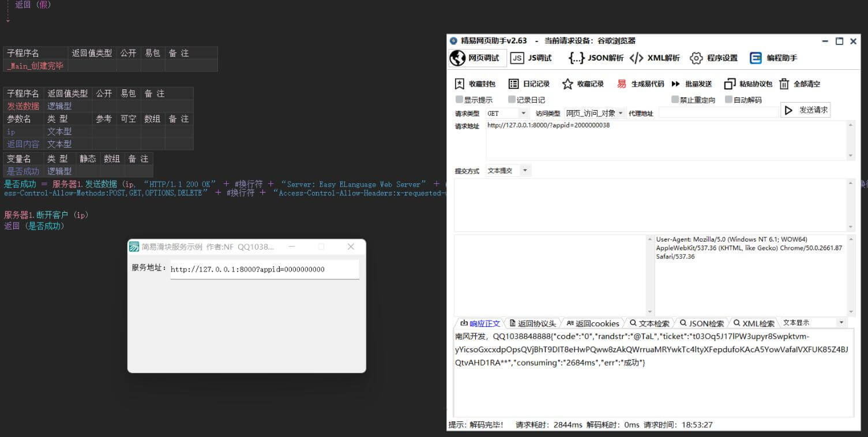The image size is (868, 437).
Task: Click the 请求地址 box scroll-up arrow
Action: point(851,125)
